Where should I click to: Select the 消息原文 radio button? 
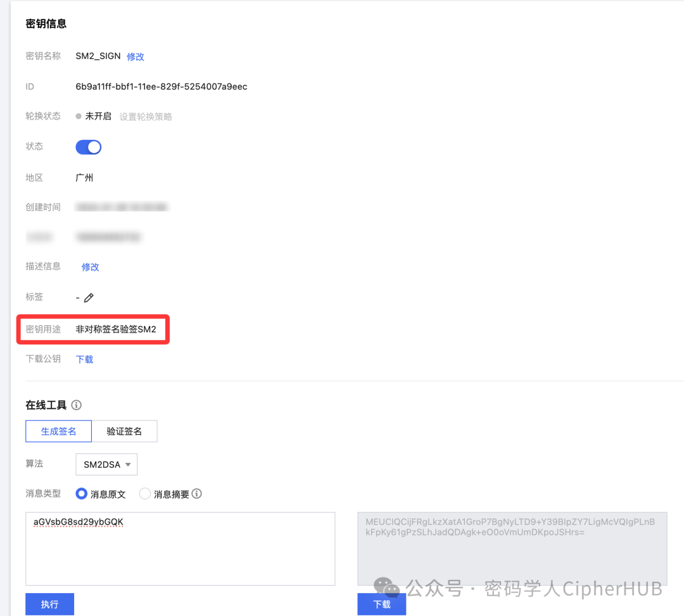[81, 494]
